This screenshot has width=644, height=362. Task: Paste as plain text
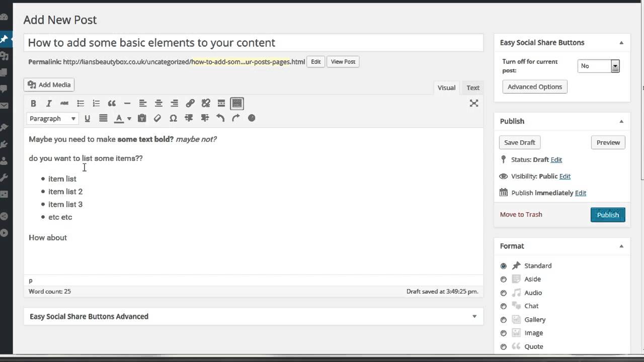142,119
